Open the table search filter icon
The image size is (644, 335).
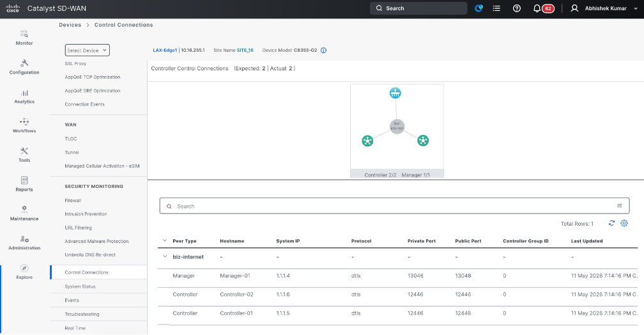(x=619, y=206)
